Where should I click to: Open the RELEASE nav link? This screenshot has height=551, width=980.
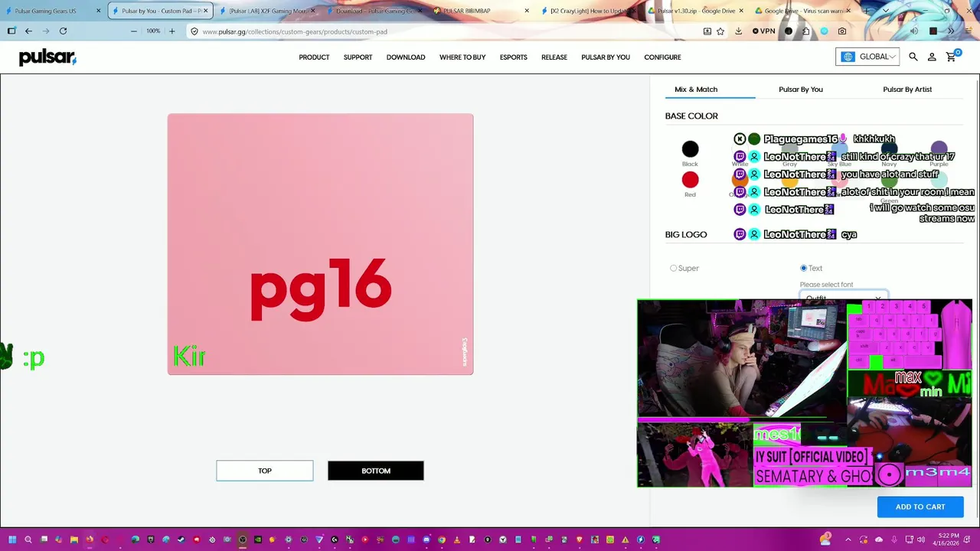point(554,57)
